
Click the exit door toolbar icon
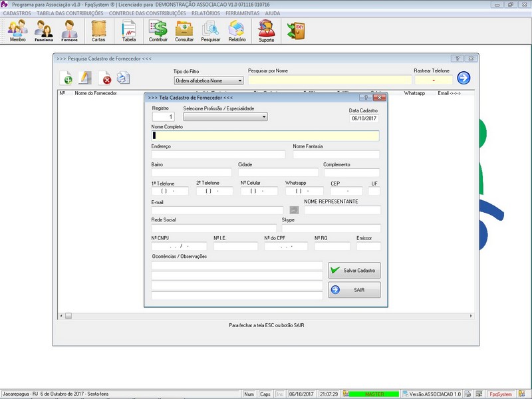click(x=295, y=30)
